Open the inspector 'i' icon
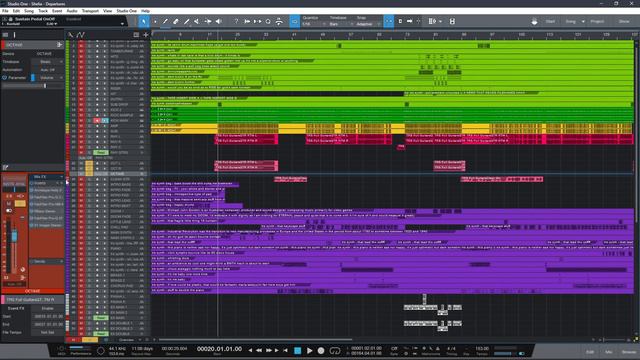Viewport: 640px width, 360px height. pos(14,35)
